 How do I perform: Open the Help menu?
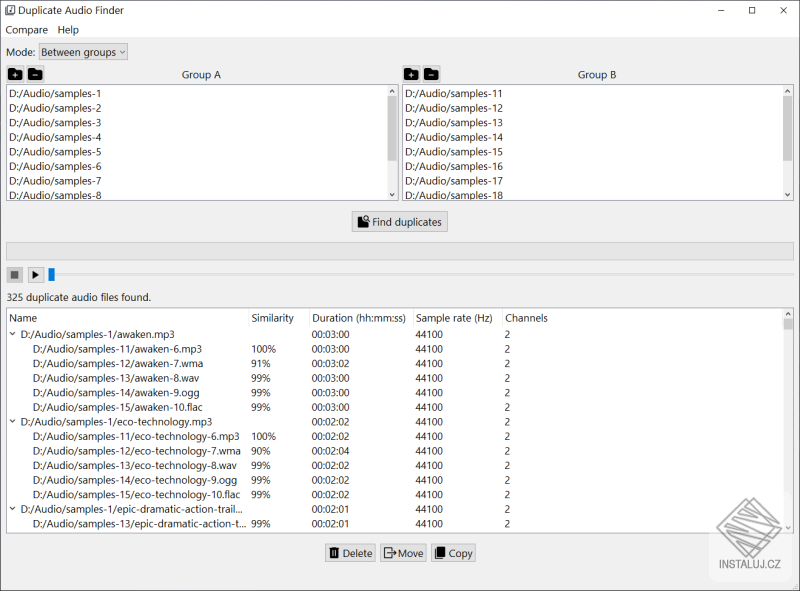pyautogui.click(x=68, y=30)
